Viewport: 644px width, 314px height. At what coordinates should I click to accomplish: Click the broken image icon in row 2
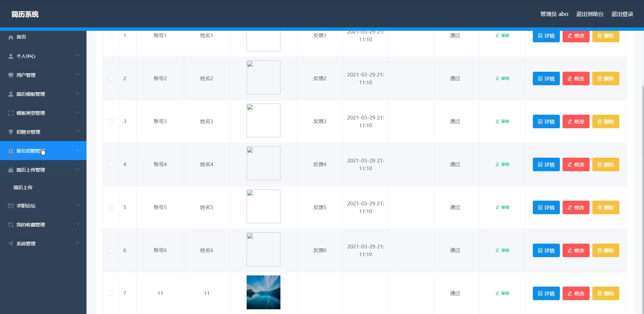[x=250, y=64]
